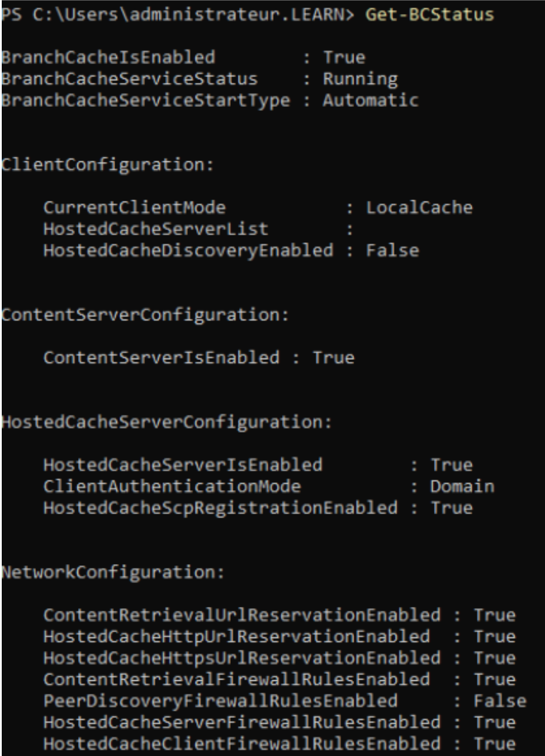Click the HostedCacheHttpsUrlReservationEnabled property name
This screenshot has width=545, height=756.
click(x=241, y=658)
